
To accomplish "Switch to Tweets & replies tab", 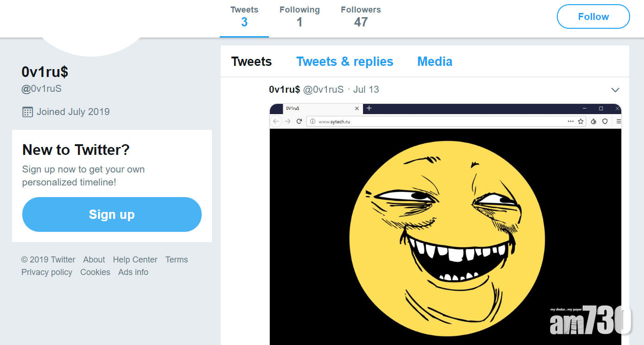I will pos(344,62).
